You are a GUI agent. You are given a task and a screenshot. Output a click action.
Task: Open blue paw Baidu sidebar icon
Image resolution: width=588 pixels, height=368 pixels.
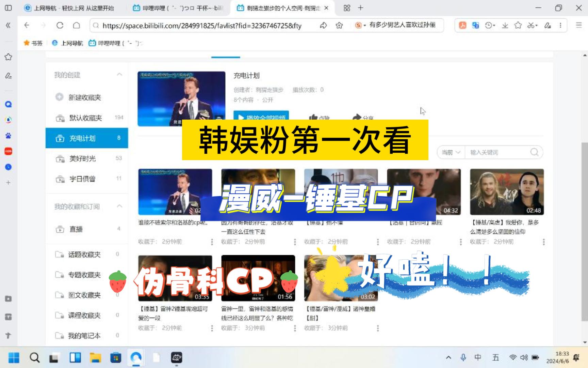9,136
